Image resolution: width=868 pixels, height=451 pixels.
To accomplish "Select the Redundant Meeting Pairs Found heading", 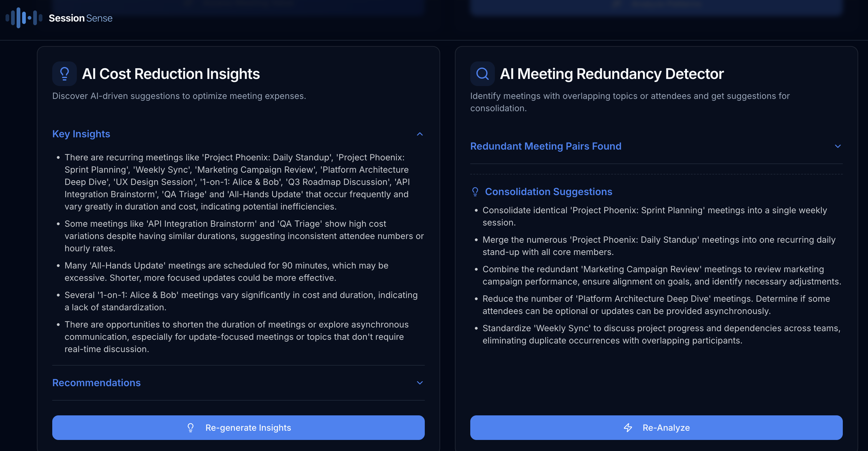I will coord(546,146).
